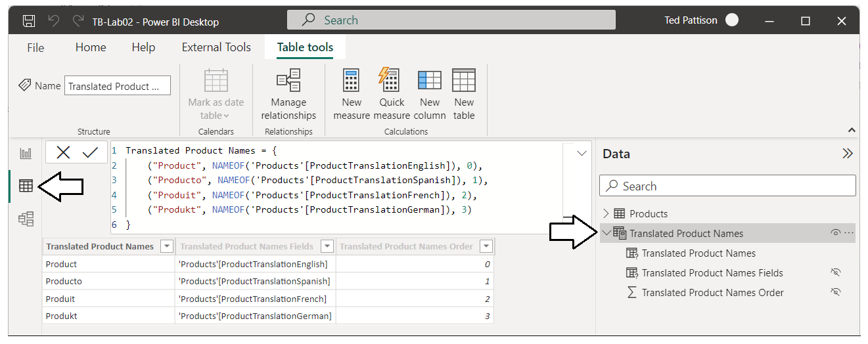Switch to the Help tab
This screenshot has height=344, width=868.
coord(143,47)
